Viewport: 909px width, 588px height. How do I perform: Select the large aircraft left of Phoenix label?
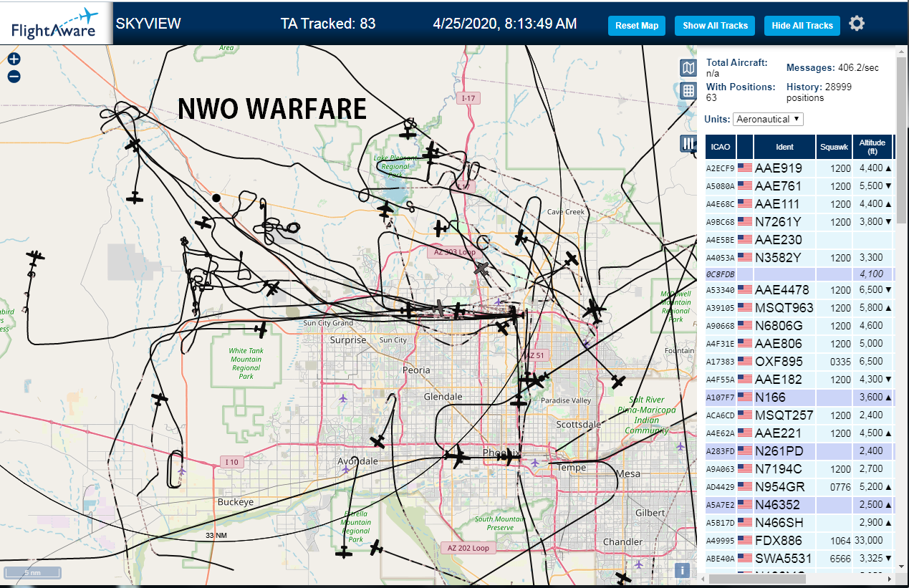tap(456, 456)
